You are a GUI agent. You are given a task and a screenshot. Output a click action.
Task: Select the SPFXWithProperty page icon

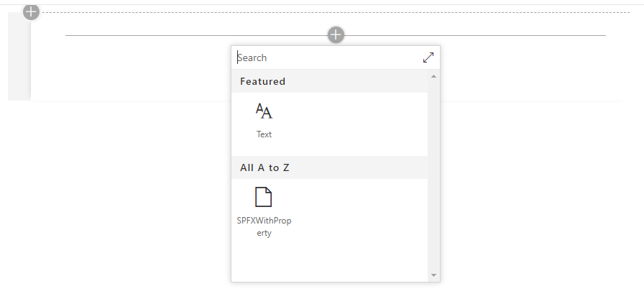coord(263,197)
